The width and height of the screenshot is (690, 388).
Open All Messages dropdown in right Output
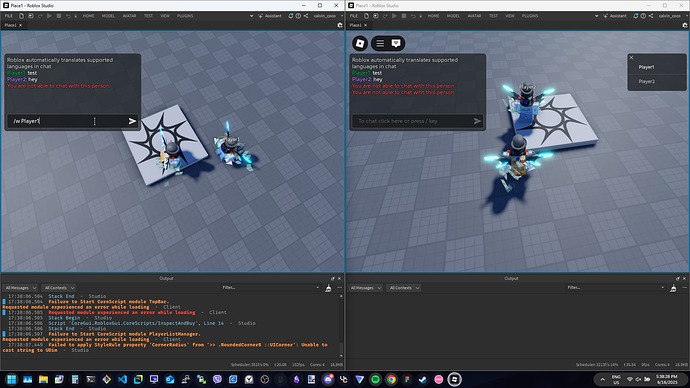coord(366,288)
